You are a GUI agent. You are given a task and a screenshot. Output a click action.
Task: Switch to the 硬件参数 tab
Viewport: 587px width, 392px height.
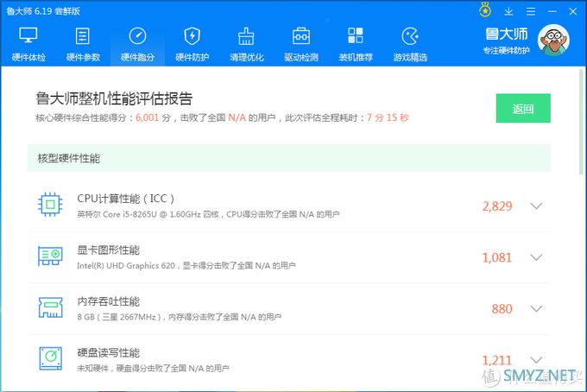83,44
